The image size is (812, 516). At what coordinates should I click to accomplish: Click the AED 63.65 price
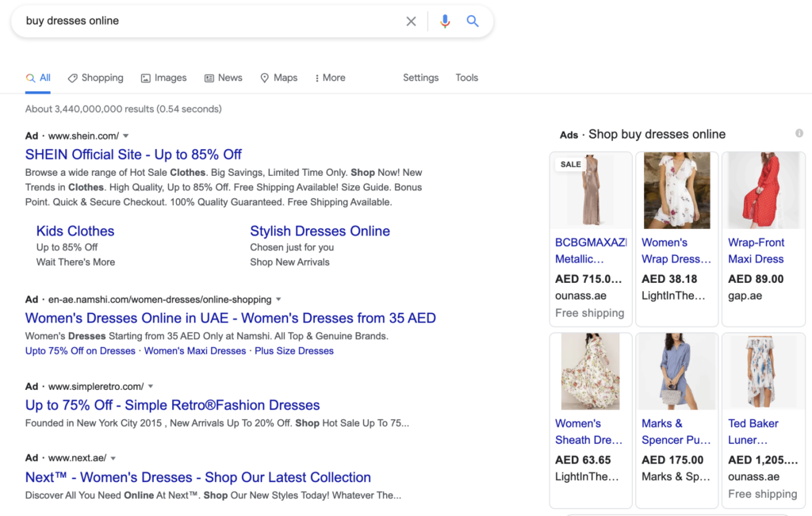(583, 460)
